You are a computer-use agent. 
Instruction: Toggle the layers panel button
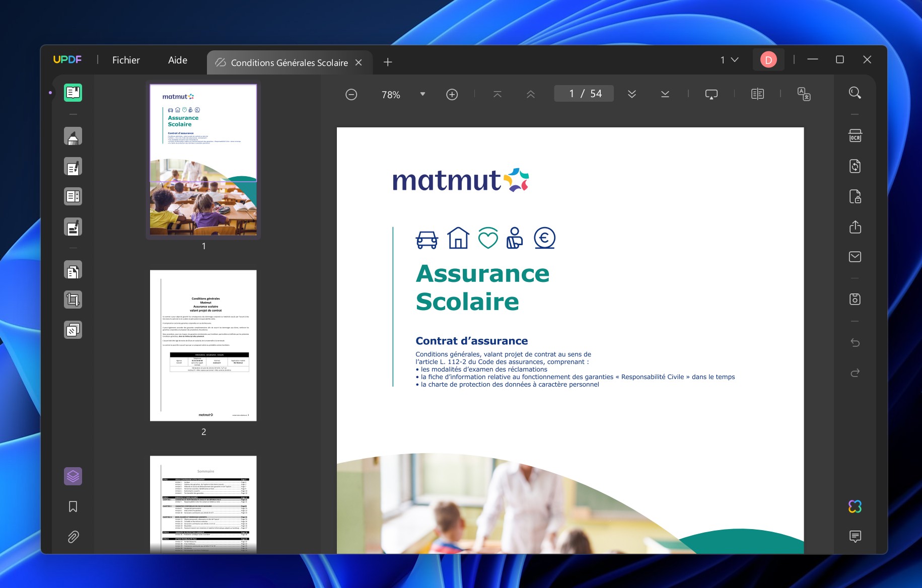click(x=73, y=476)
